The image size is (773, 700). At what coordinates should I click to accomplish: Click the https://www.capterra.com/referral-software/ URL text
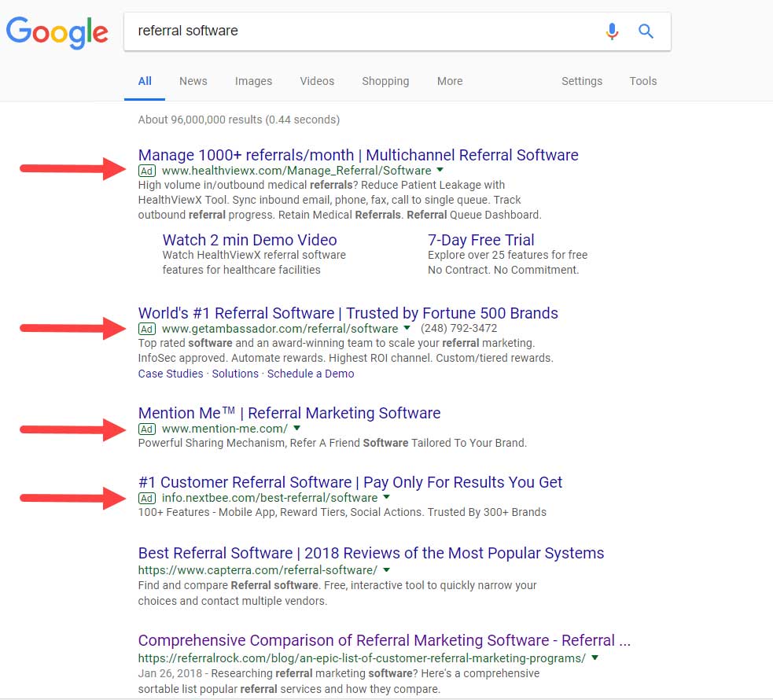click(258, 570)
